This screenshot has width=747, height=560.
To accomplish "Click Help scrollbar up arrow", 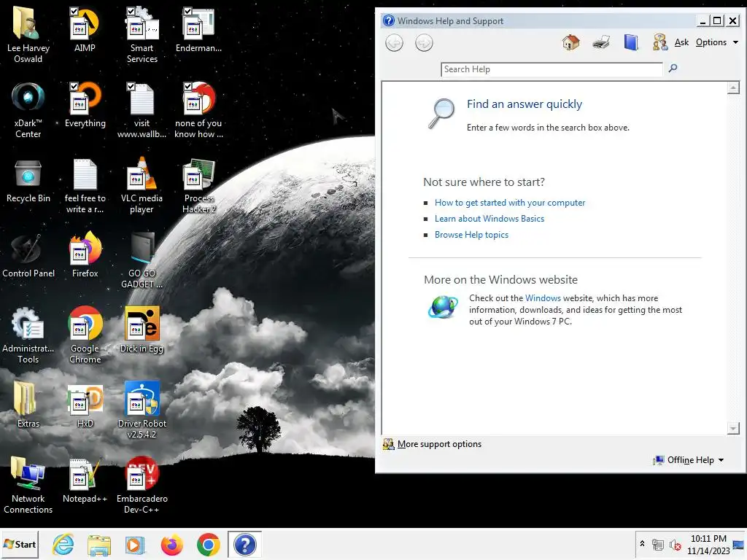I will (x=733, y=87).
